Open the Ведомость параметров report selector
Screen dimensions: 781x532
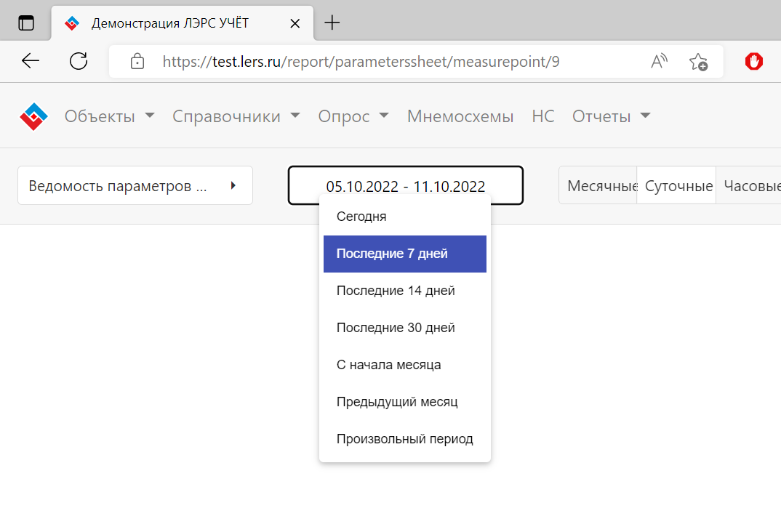point(135,186)
